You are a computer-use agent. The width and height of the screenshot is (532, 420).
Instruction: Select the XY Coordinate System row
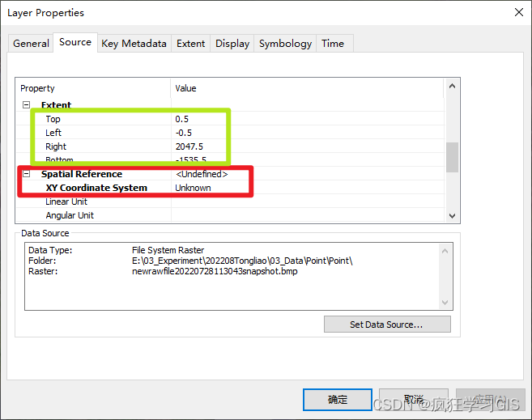(x=230, y=188)
